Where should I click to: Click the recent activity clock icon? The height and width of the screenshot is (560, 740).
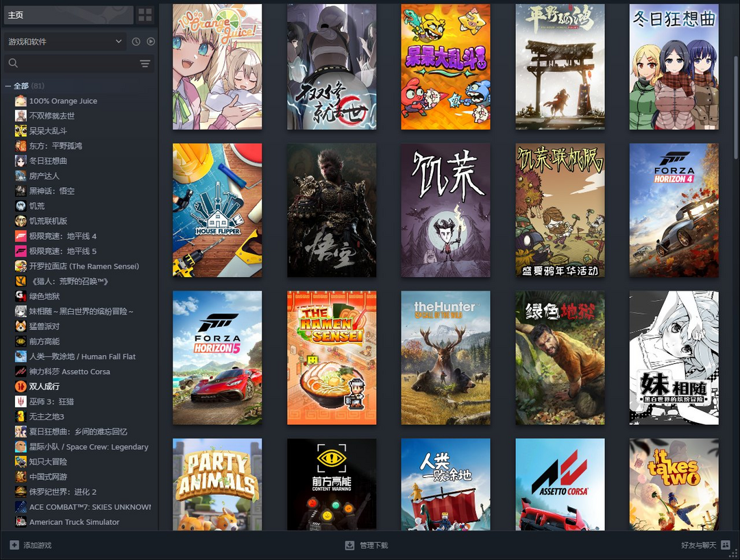click(x=136, y=42)
